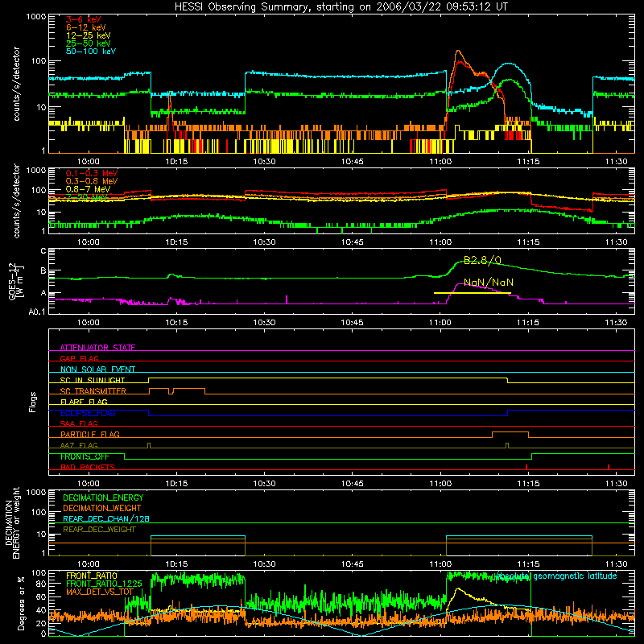The image size is (644, 644).
Task: Click the MAX_DET_VS_TOT legend label
Action: (x=100, y=592)
